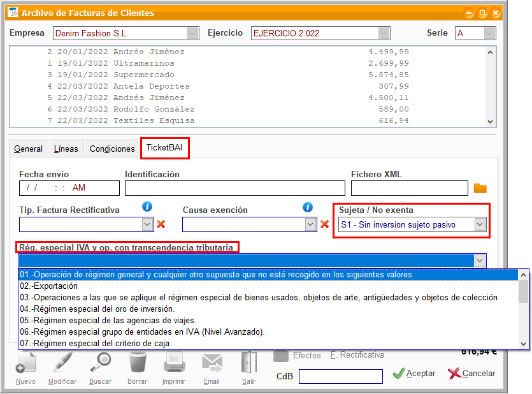Switch to the General tab
The height and width of the screenshot is (394, 532).
[x=29, y=149]
